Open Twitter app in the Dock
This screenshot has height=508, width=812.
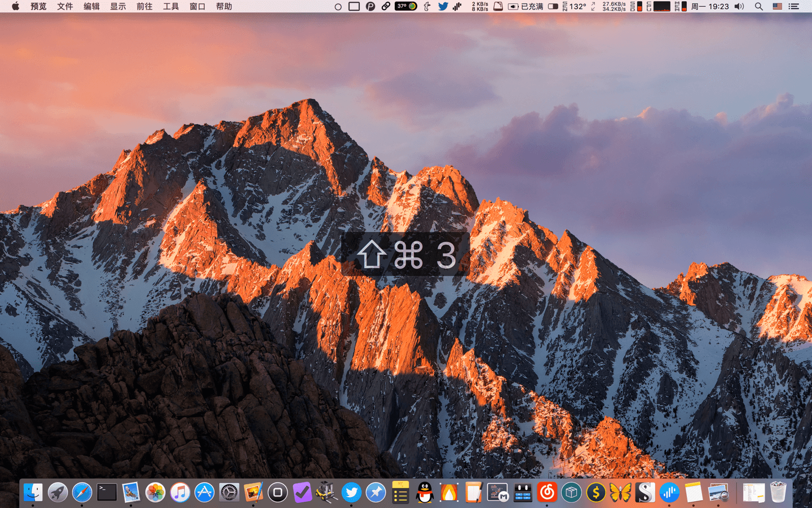[351, 492]
